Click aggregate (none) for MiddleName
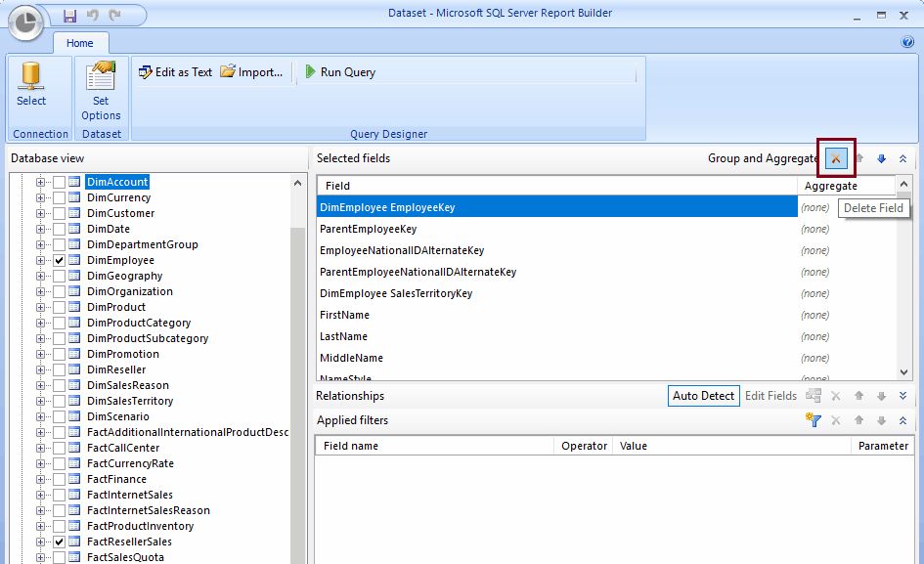Image resolution: width=924 pixels, height=564 pixels. [x=815, y=358]
